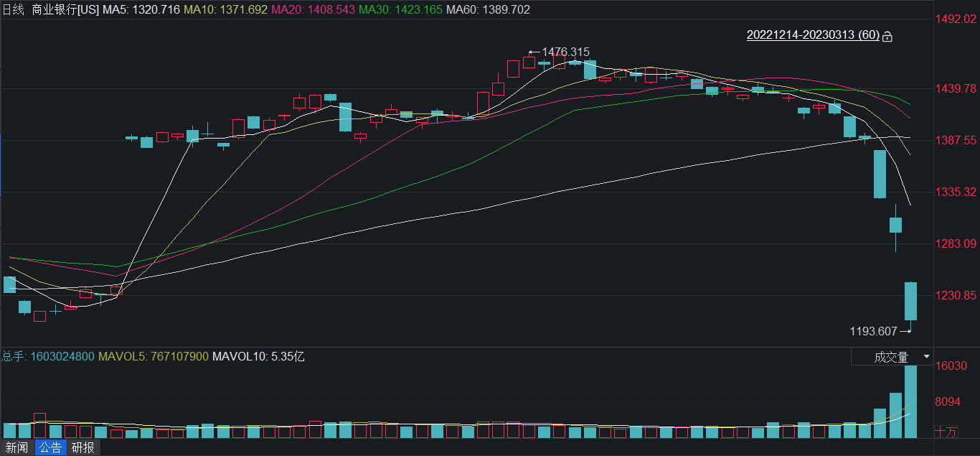Click the 1193.607 low price marker

pos(873,331)
